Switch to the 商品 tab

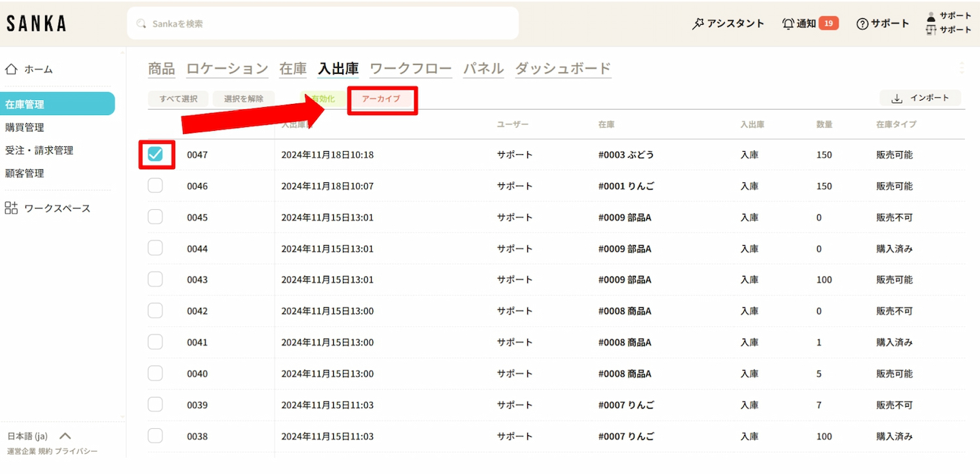[x=161, y=69]
